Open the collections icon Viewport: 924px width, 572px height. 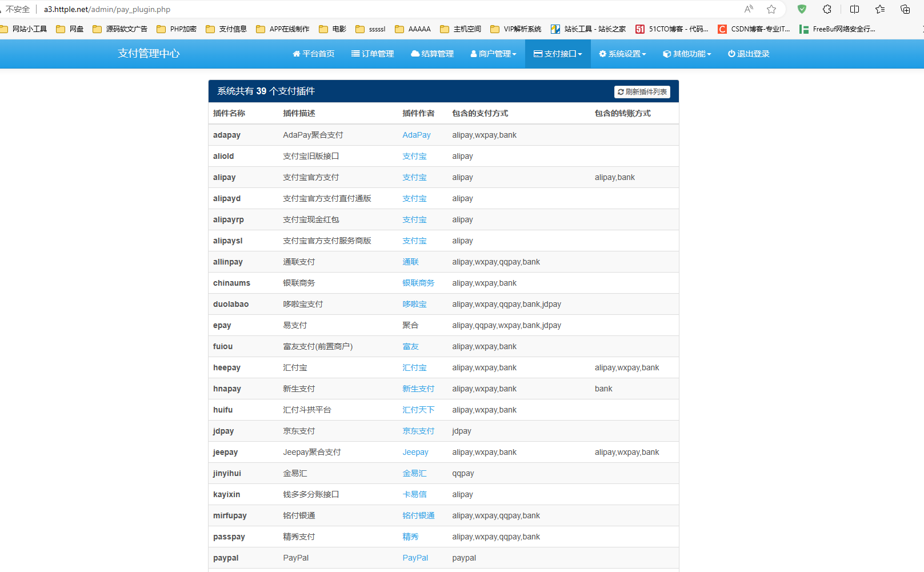click(905, 9)
